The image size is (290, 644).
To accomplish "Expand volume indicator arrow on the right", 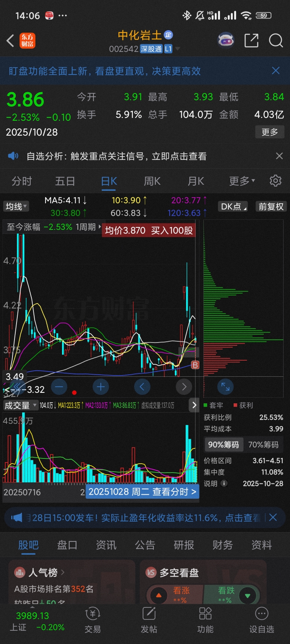I will 194,405.
